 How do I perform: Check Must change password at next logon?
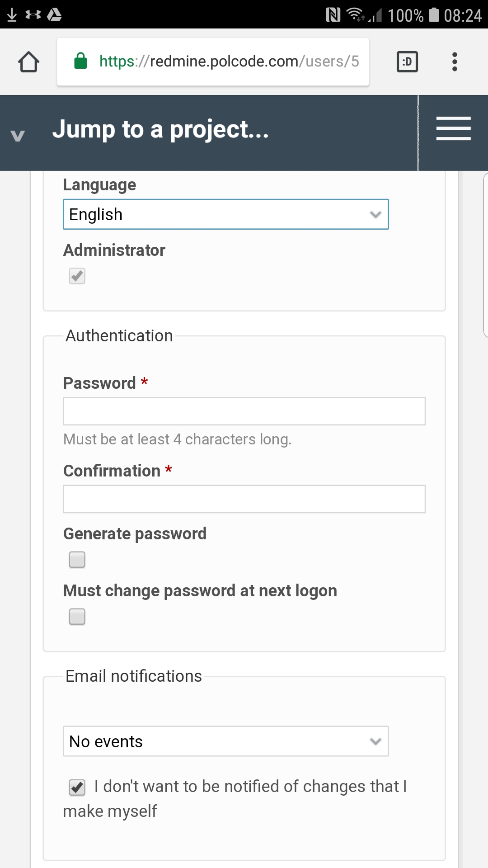(x=77, y=617)
